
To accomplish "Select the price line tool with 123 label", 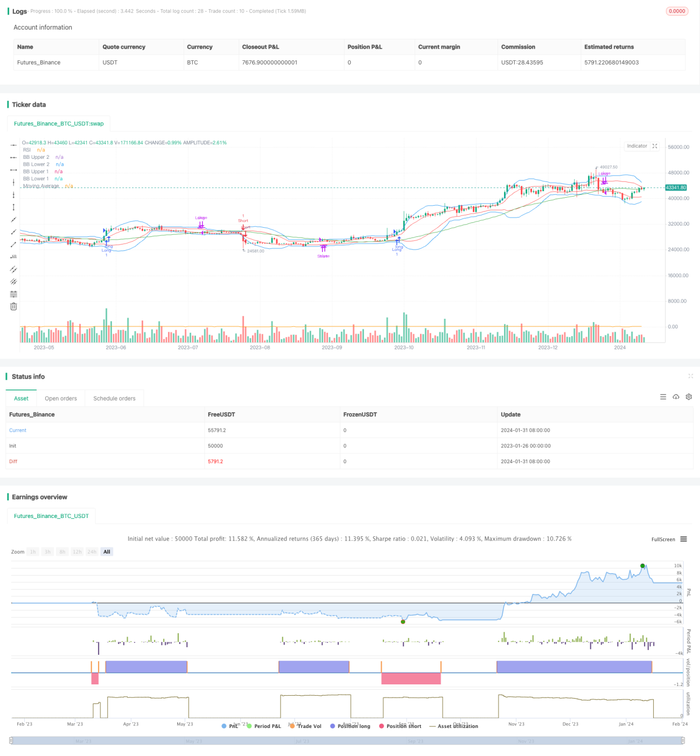I will pyautogui.click(x=13, y=257).
